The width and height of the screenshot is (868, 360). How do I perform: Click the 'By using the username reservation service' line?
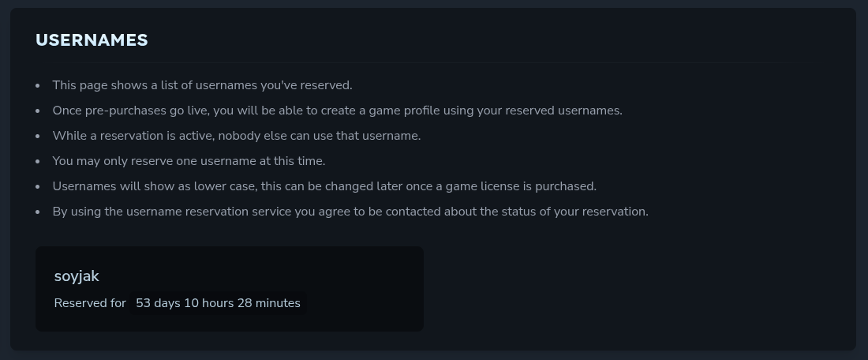(350, 212)
